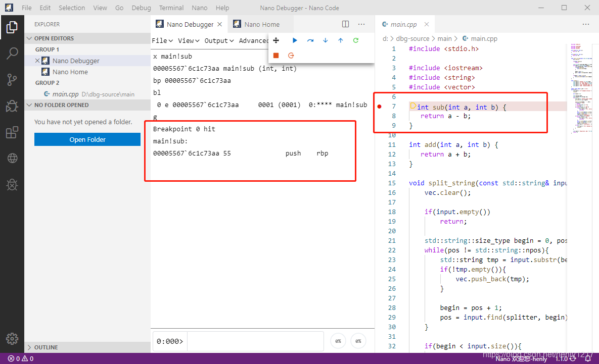599x364 pixels.
Task: Click the main folder breadcrumb
Action: tap(445, 38)
